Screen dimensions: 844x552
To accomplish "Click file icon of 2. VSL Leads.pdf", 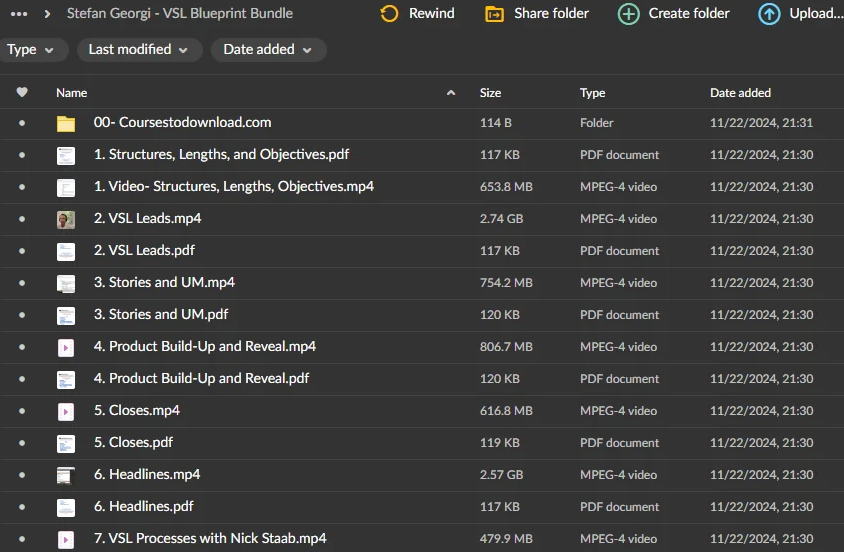I will [x=66, y=251].
